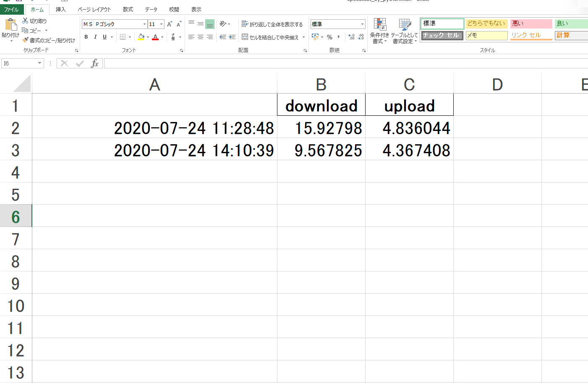Click the decrease decimal places icon
588x383 pixels.
coord(361,37)
